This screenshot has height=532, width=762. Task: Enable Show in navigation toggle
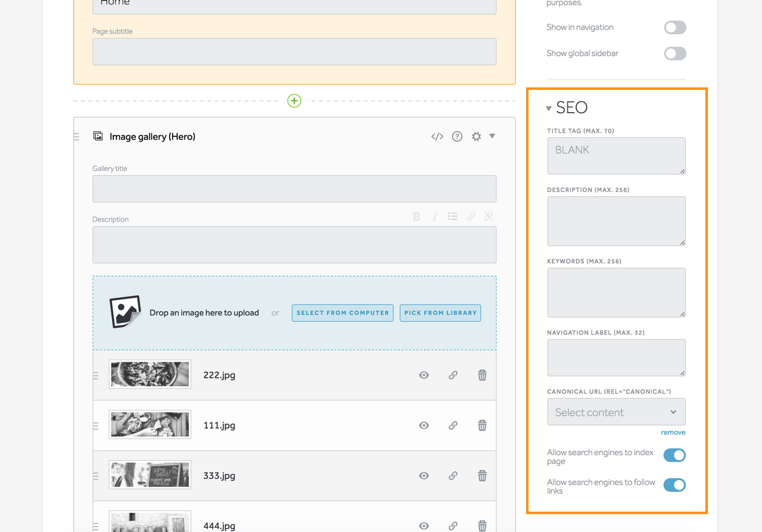(x=675, y=27)
